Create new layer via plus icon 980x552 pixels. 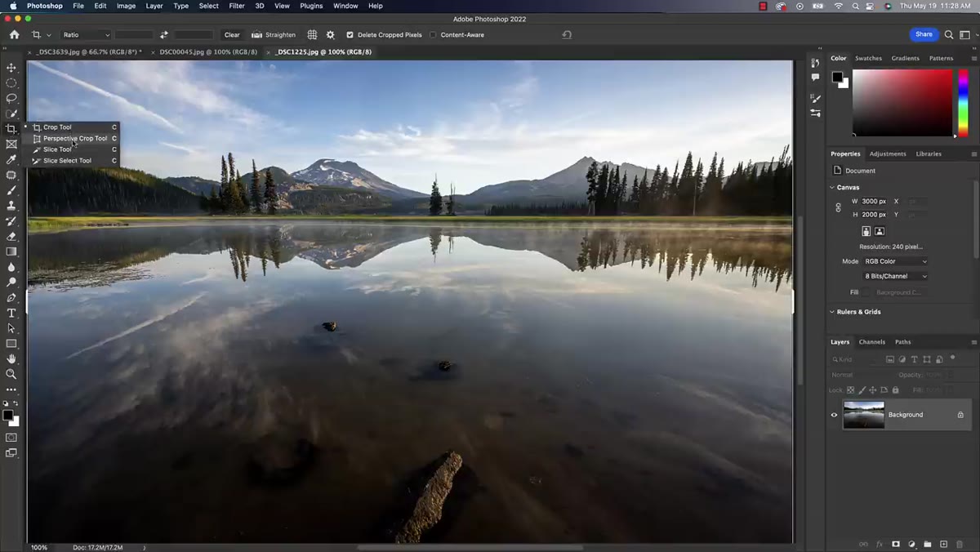[x=943, y=544]
